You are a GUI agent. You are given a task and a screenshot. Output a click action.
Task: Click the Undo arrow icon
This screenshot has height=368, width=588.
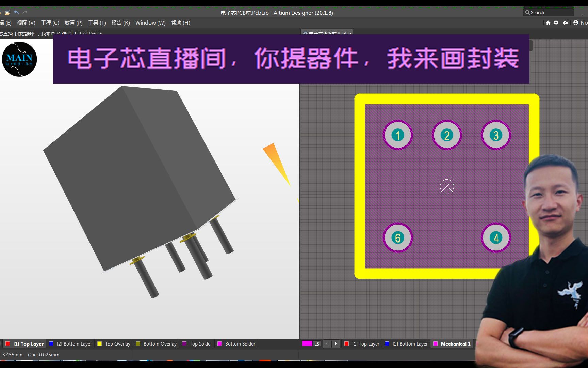point(16,12)
